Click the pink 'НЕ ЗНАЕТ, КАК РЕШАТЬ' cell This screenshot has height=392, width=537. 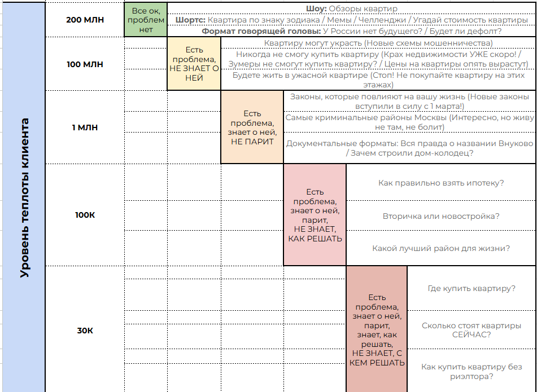point(315,215)
